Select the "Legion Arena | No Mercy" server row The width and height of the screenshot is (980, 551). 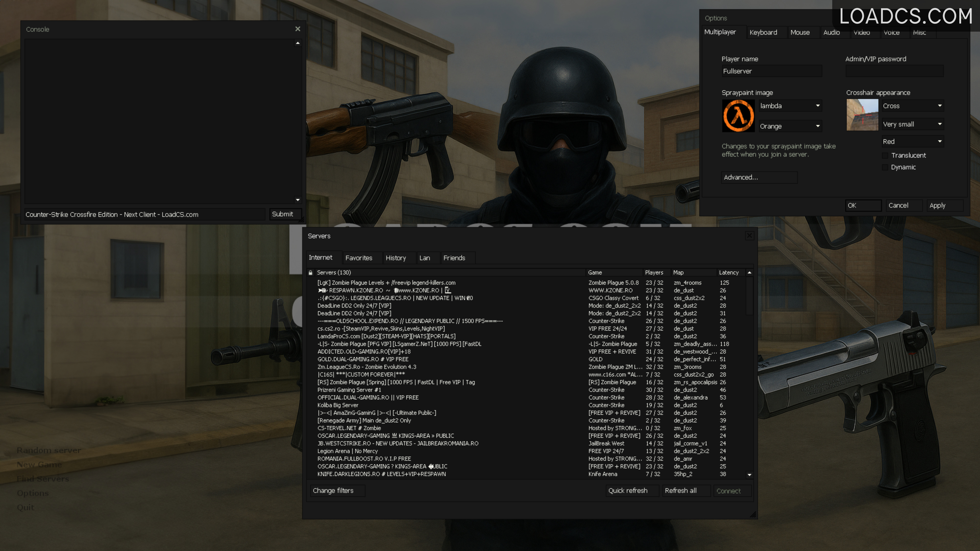tap(526, 451)
